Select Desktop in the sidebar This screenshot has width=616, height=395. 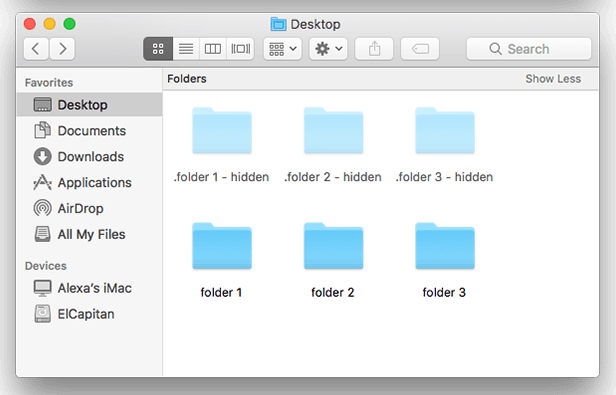[x=89, y=105]
